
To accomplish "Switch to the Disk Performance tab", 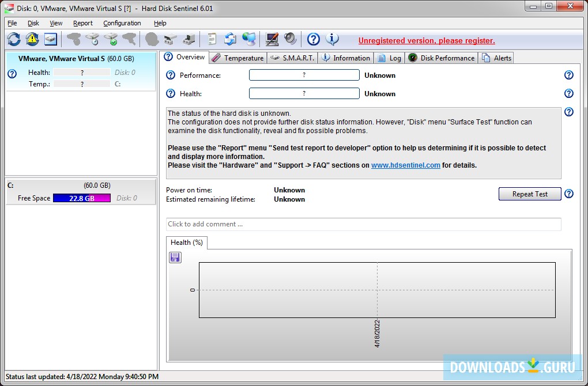I will tap(442, 58).
